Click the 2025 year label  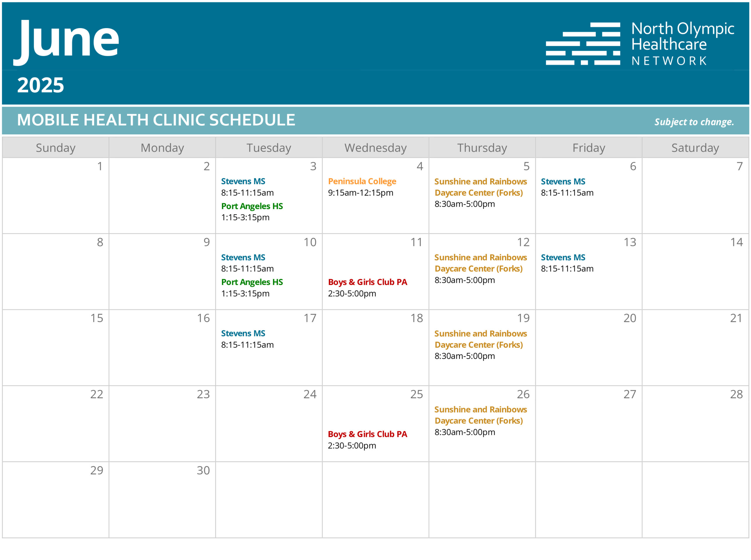[x=40, y=85]
